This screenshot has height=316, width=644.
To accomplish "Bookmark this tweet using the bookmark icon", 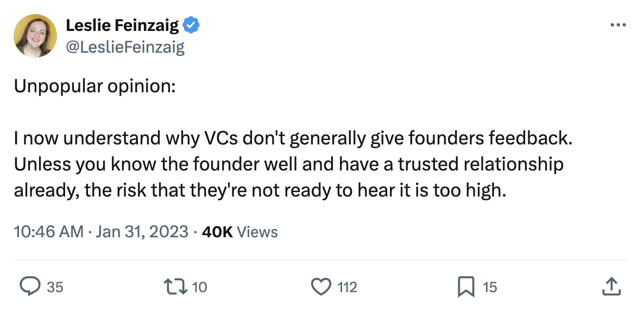I will [x=466, y=286].
